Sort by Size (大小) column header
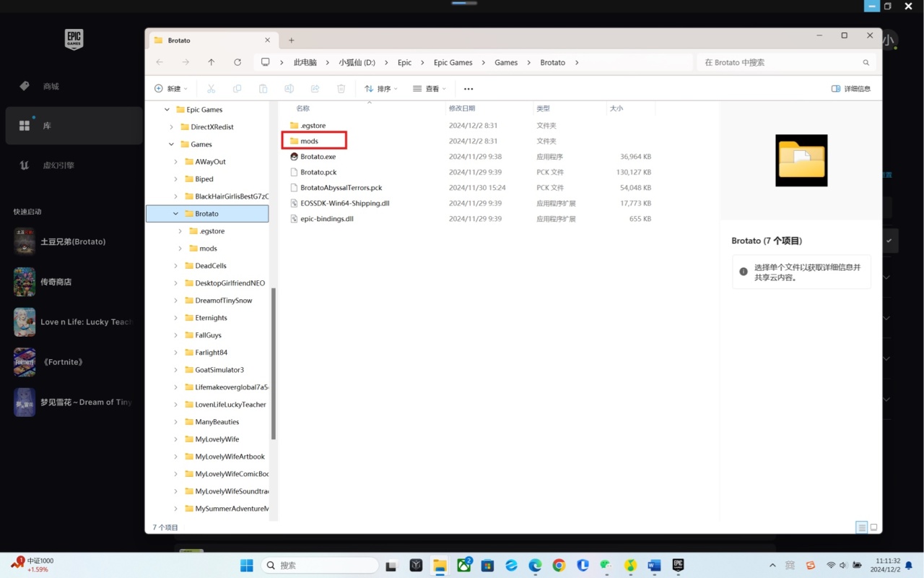Viewport: 924px width, 578px height. coord(616,108)
